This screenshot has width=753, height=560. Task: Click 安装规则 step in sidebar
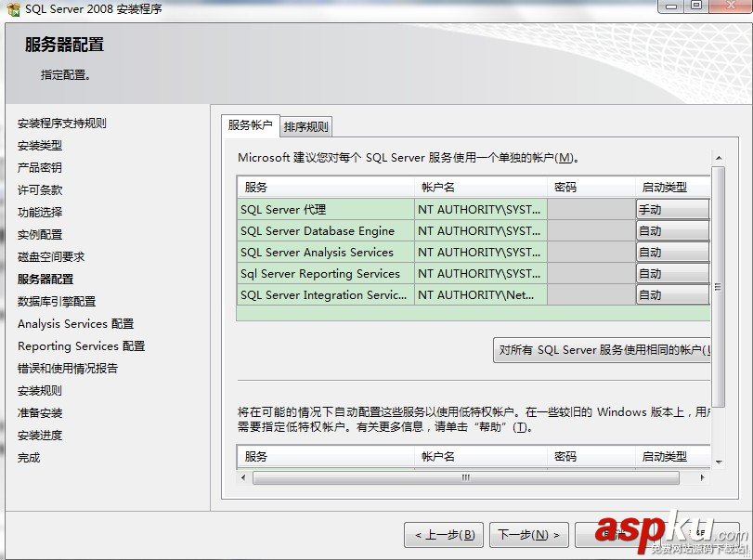[x=40, y=391]
